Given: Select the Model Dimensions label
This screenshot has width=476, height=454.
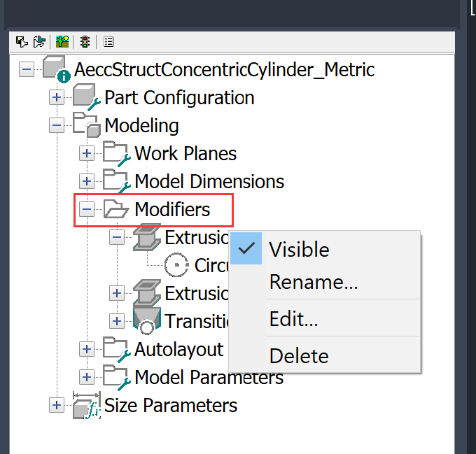Looking at the screenshot, I should (209, 181).
